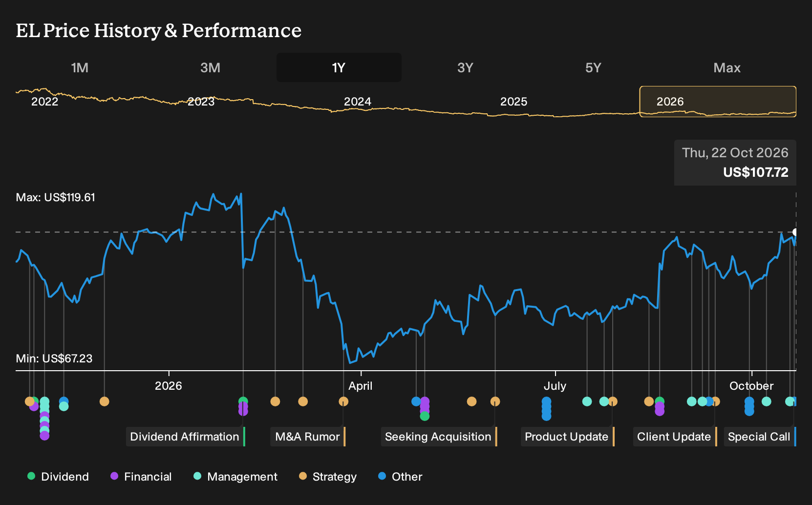Click bottom purple dot of stack before Client Update

point(660,411)
